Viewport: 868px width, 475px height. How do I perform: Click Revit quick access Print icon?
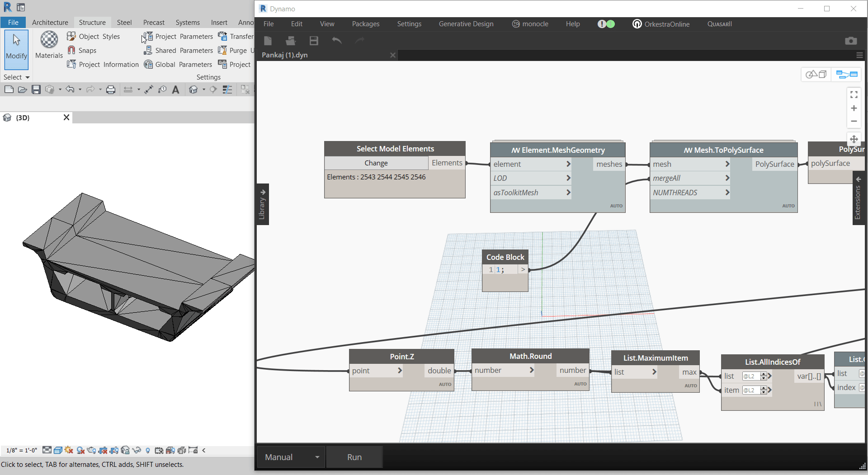point(111,89)
